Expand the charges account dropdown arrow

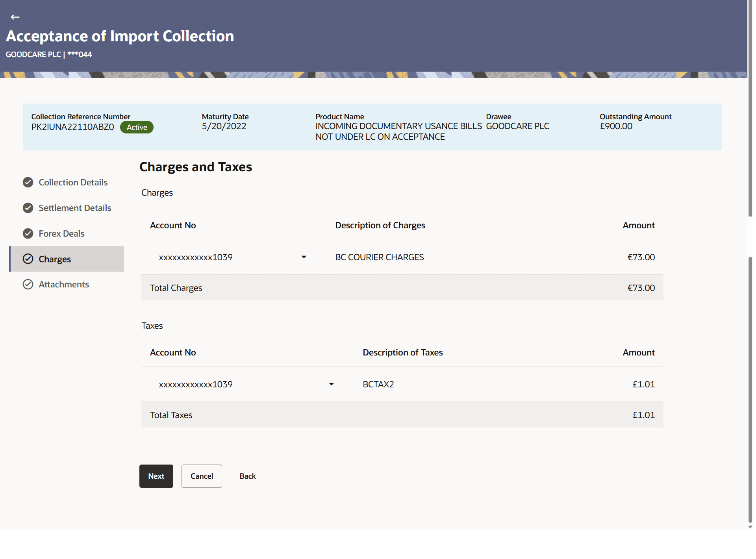pos(304,257)
